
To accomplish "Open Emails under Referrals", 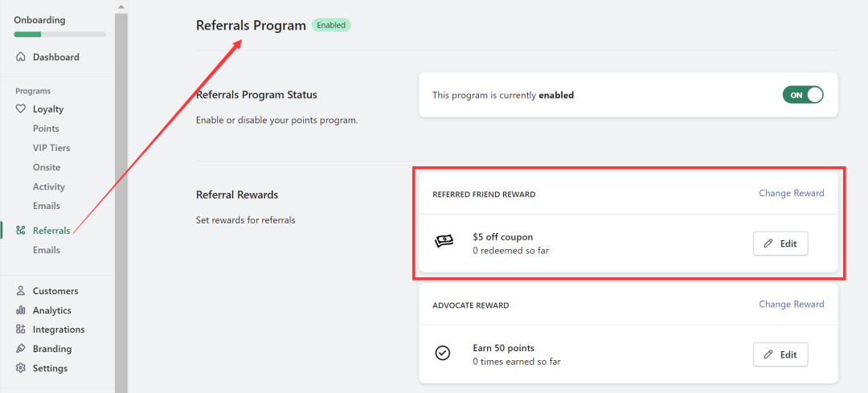I will click(x=47, y=250).
